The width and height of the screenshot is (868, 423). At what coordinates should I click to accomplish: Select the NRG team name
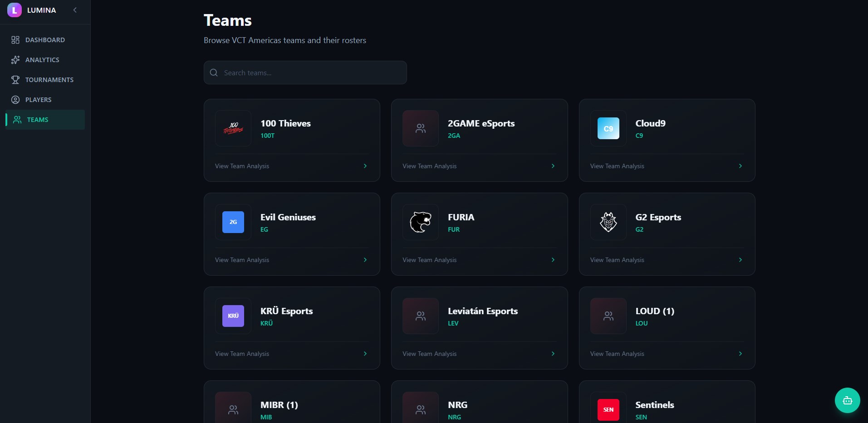pyautogui.click(x=457, y=405)
